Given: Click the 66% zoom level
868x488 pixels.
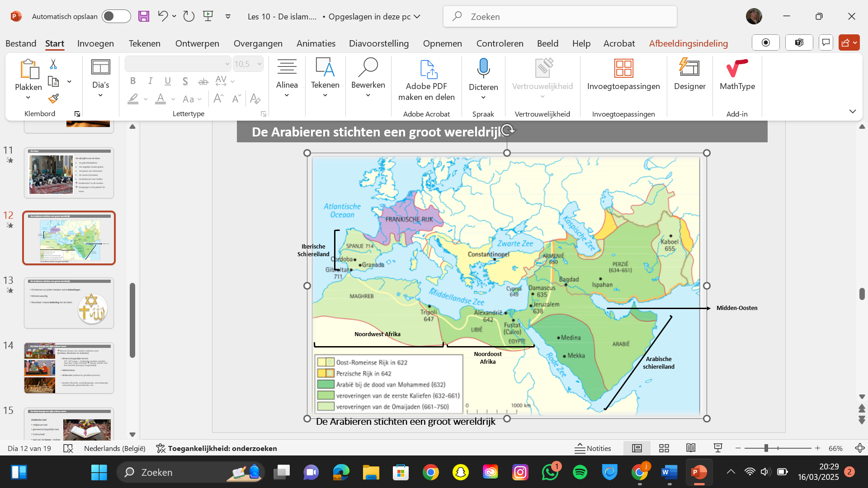Looking at the screenshot, I should 835,448.
